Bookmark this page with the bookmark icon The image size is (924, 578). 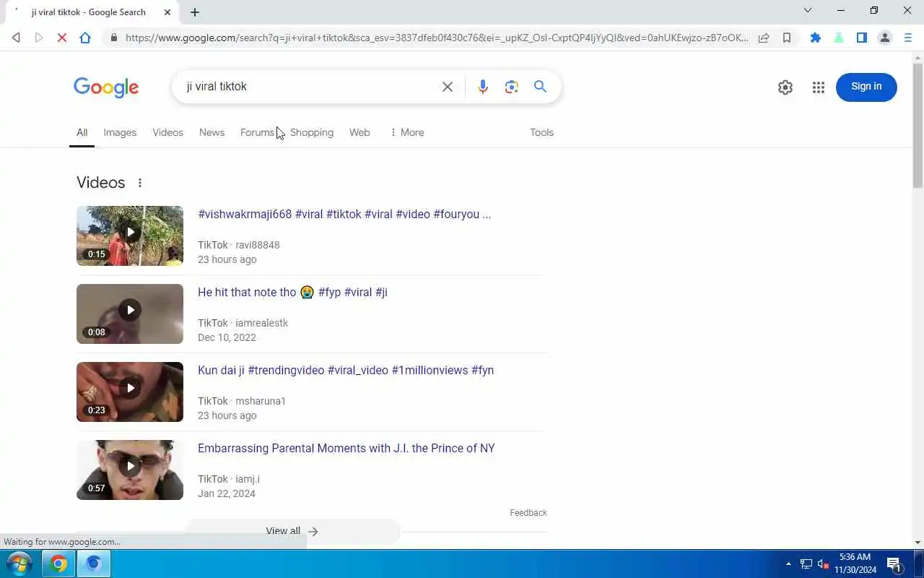pyautogui.click(x=787, y=38)
